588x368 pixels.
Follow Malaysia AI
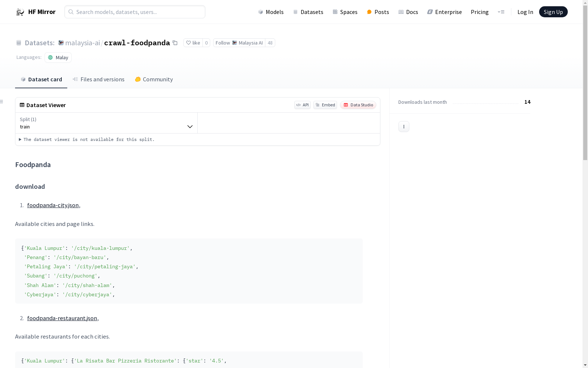239,43
